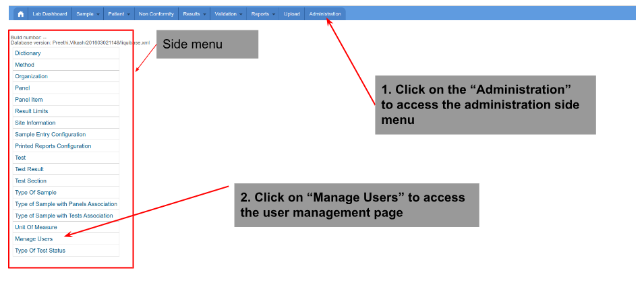Open the Administration menu item

point(325,14)
